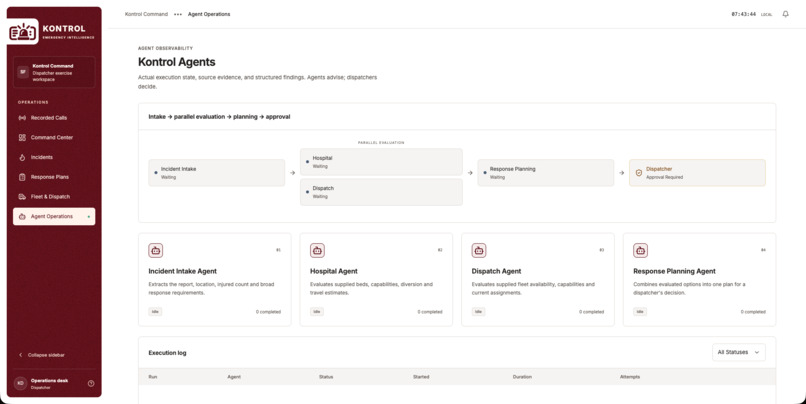Open the Response Planning Agent card
This screenshot has height=404, width=806.
click(699, 280)
